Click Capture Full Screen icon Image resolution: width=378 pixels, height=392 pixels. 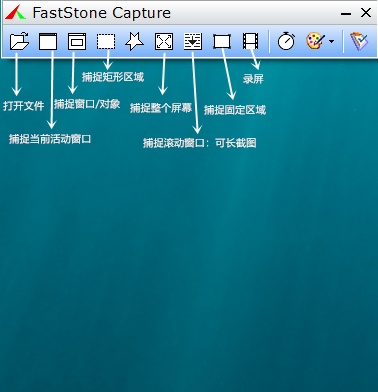164,41
